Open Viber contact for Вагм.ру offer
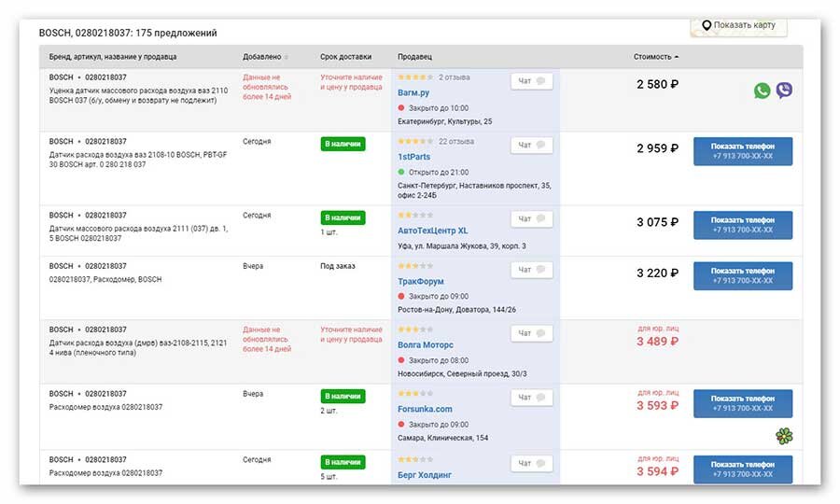Screen dimensions: 840x504 [x=784, y=90]
